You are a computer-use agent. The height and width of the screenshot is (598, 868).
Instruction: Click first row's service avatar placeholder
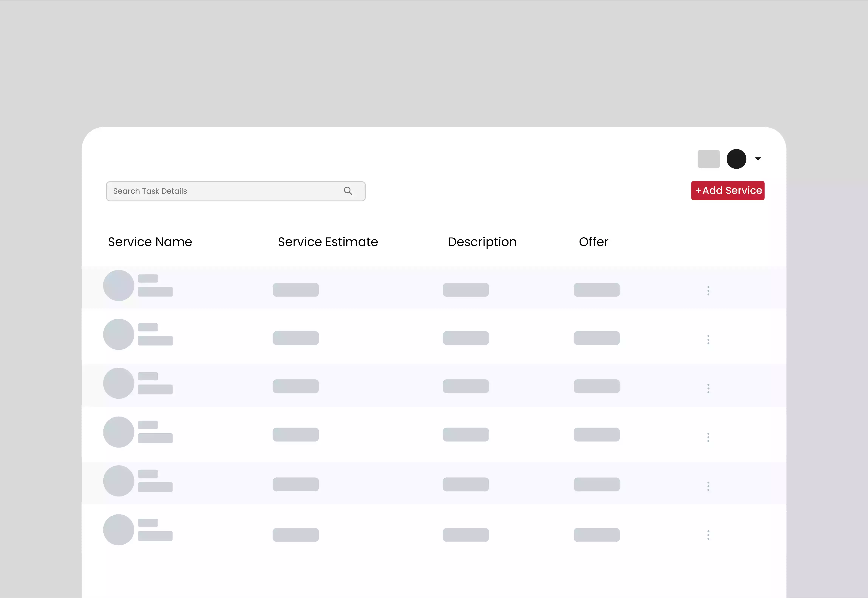pyautogui.click(x=118, y=286)
